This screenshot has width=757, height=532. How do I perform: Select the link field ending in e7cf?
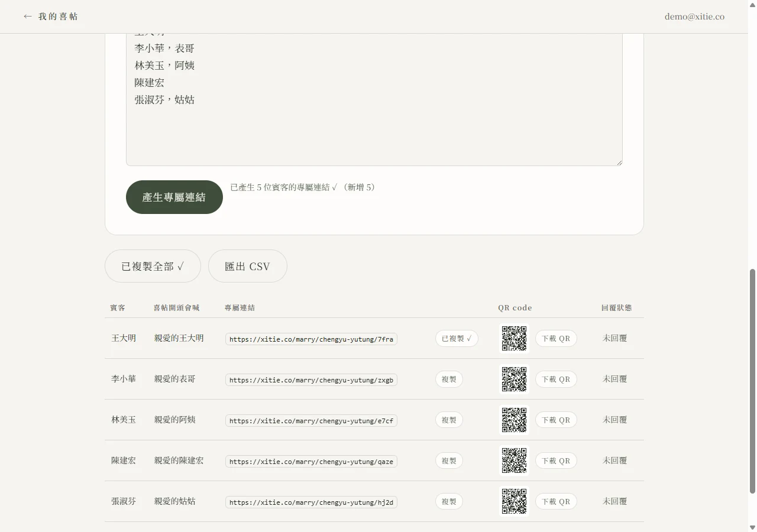click(x=311, y=421)
